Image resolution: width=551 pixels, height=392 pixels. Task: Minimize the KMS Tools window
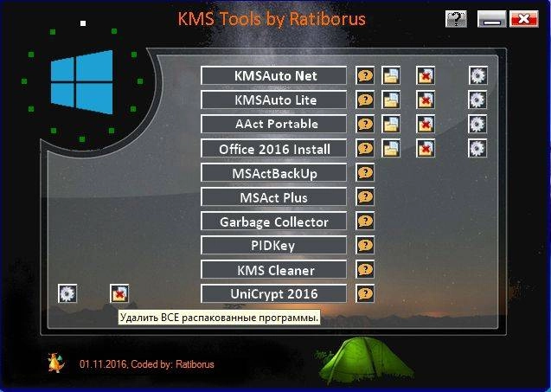[x=492, y=19]
